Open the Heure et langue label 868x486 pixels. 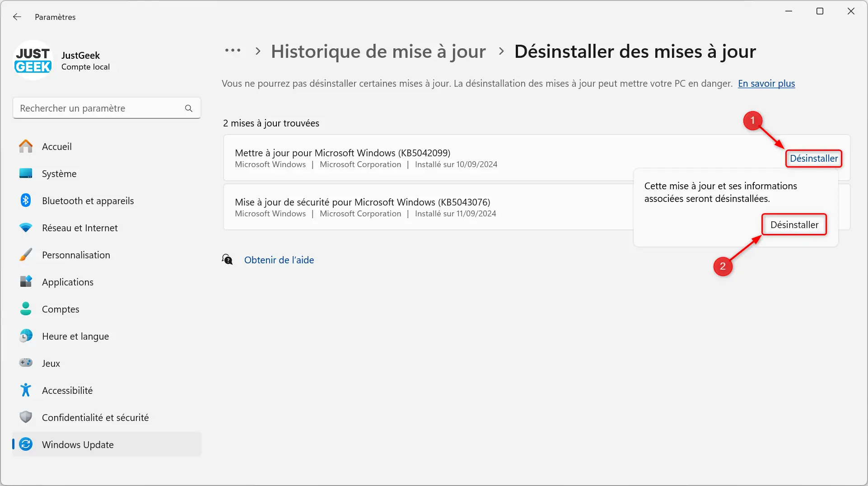coord(75,336)
